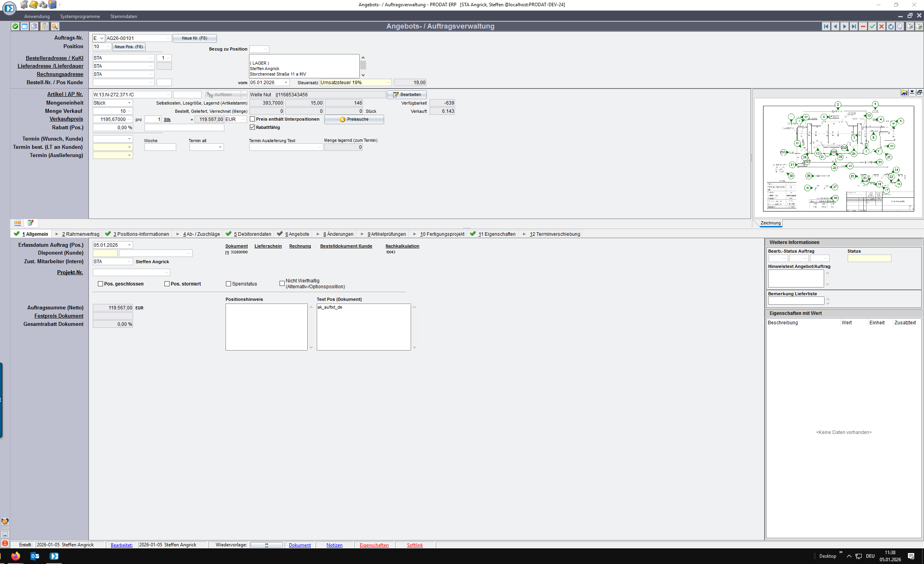Viewport: 924px width, 564px height.
Task: Enable 'Preis enthält Unterpositionen' checkbox
Action: pyautogui.click(x=253, y=119)
